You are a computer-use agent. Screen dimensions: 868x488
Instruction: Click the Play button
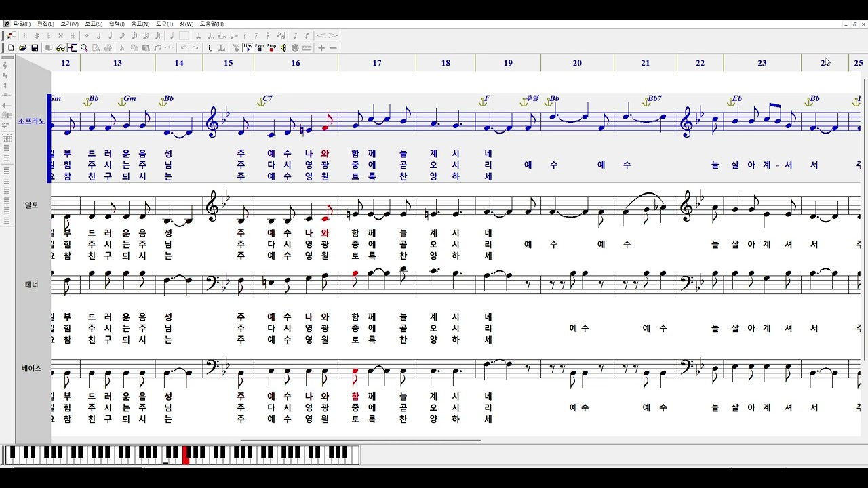click(x=248, y=48)
